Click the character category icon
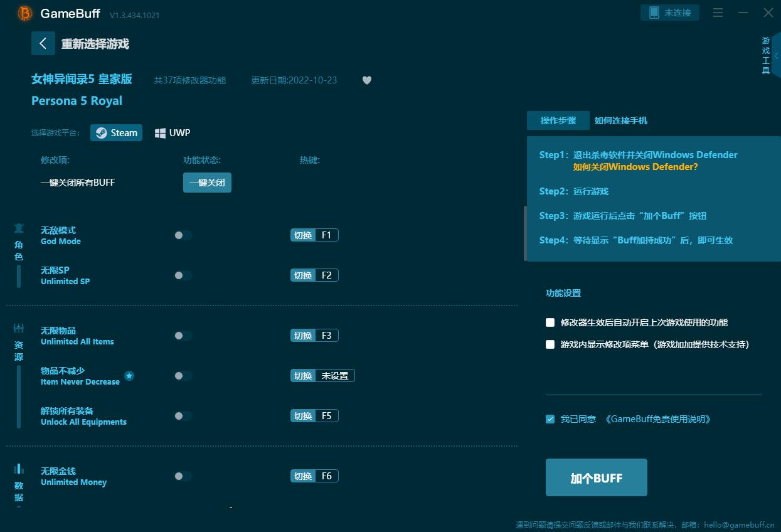 click(x=19, y=228)
